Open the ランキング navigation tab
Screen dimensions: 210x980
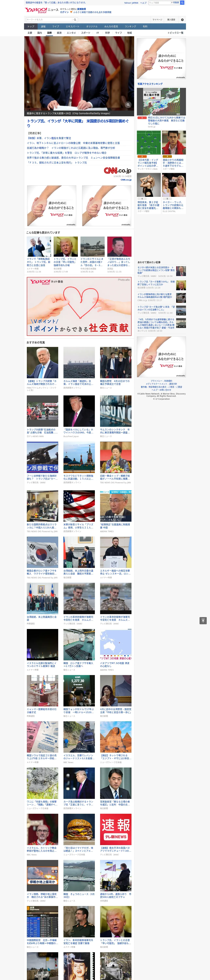click(130, 27)
